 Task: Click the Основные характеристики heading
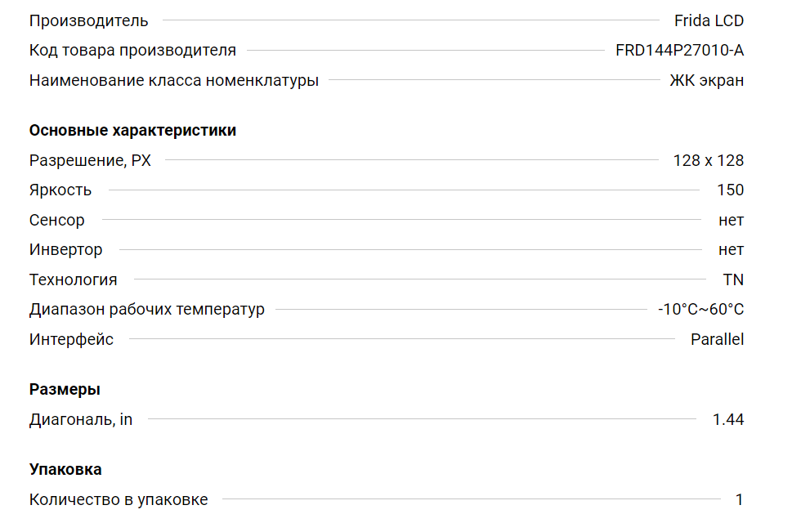132,130
